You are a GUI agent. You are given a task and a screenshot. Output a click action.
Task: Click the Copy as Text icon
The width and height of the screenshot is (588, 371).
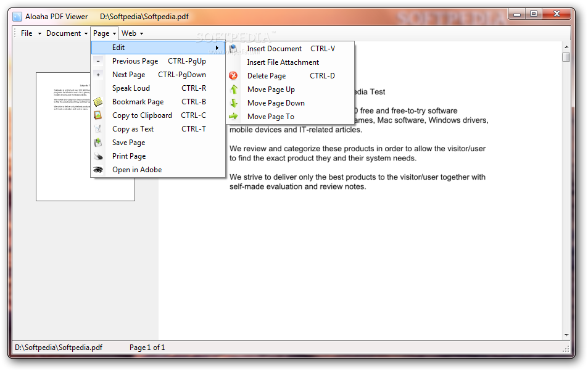[x=98, y=128]
